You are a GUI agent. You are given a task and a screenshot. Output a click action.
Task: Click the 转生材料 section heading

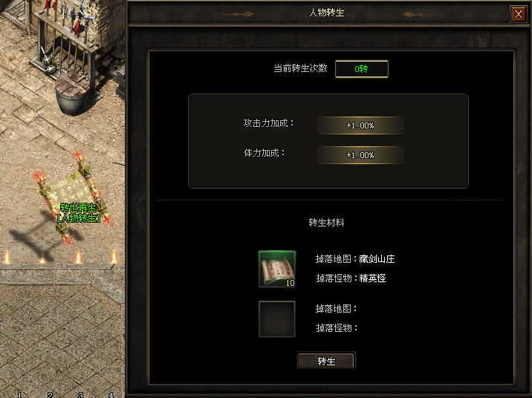click(x=326, y=223)
